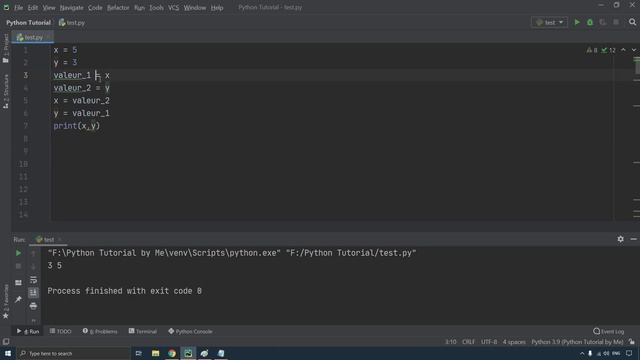Click Down the Stack Trace arrow icon

tap(33, 267)
